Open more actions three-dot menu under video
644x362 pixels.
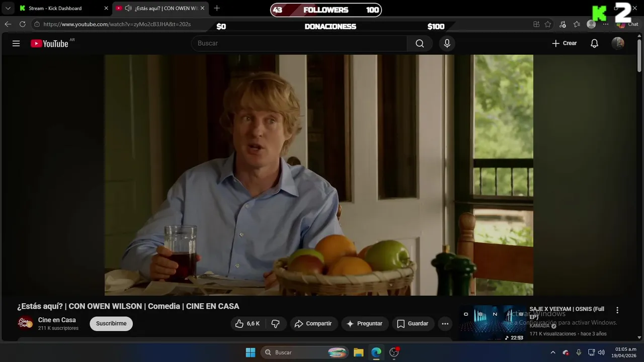click(x=445, y=324)
